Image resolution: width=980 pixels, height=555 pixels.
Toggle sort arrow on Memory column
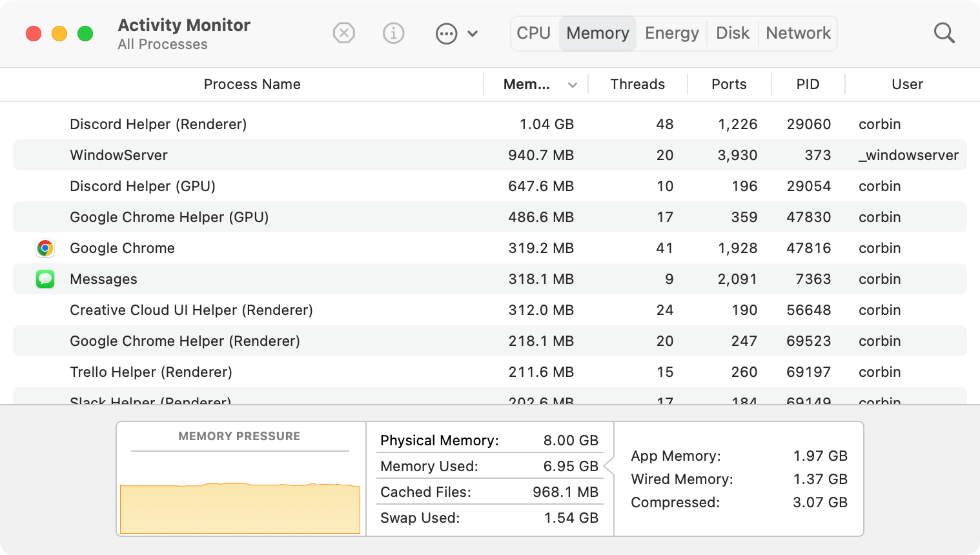pos(572,85)
